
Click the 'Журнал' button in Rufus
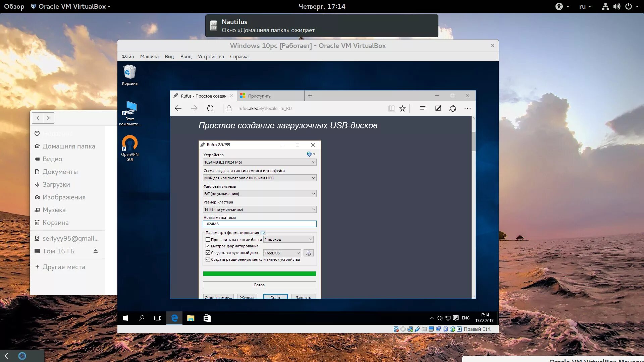pos(247,297)
